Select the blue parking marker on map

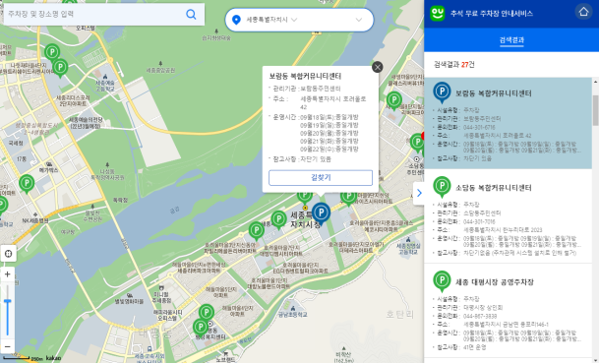pos(321,213)
